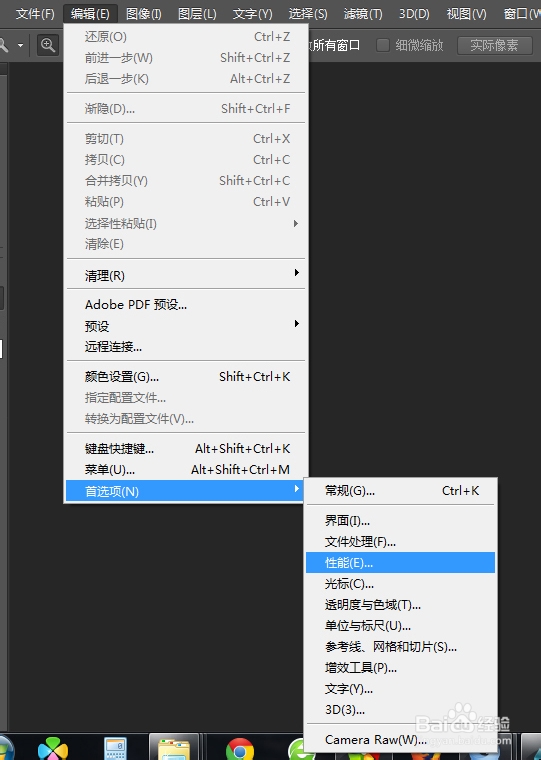
Task: Select the Zoom In magnifier icon
Action: (48, 46)
